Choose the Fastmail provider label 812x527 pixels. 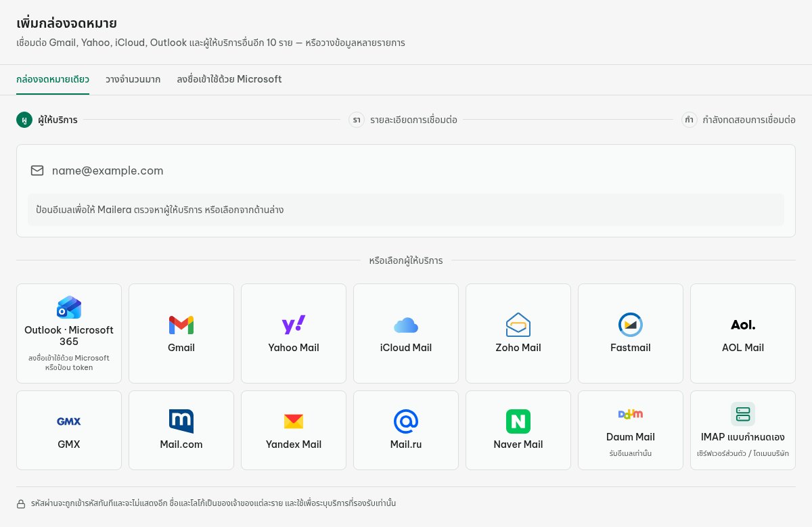point(631,348)
